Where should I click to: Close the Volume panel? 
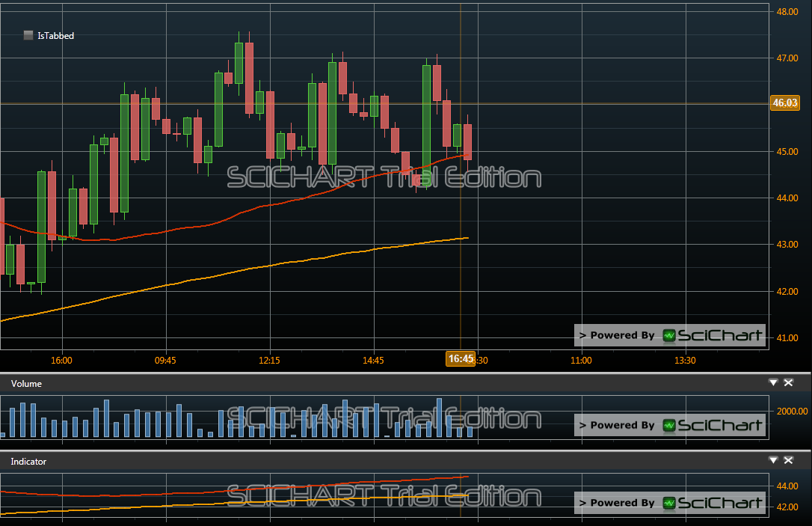pos(788,382)
